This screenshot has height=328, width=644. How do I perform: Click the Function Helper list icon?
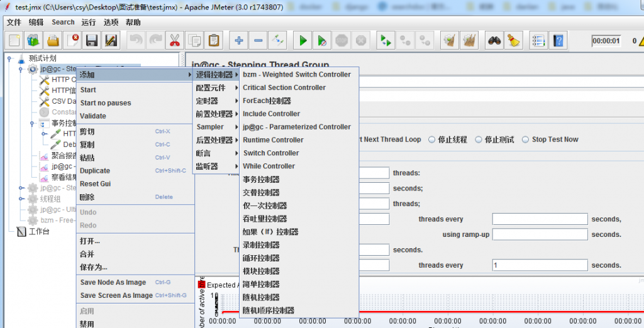point(538,41)
